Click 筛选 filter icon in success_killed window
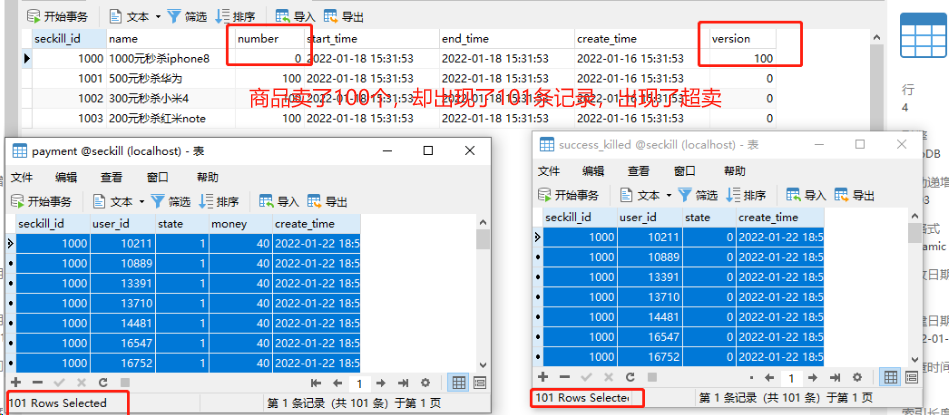The height and width of the screenshot is (415, 949). 698,195
